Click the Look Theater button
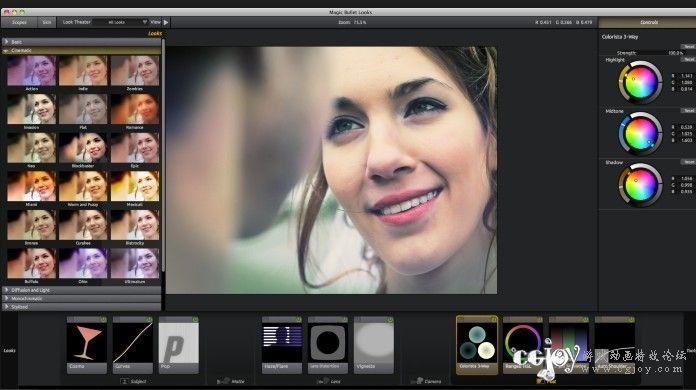 pyautogui.click(x=76, y=22)
